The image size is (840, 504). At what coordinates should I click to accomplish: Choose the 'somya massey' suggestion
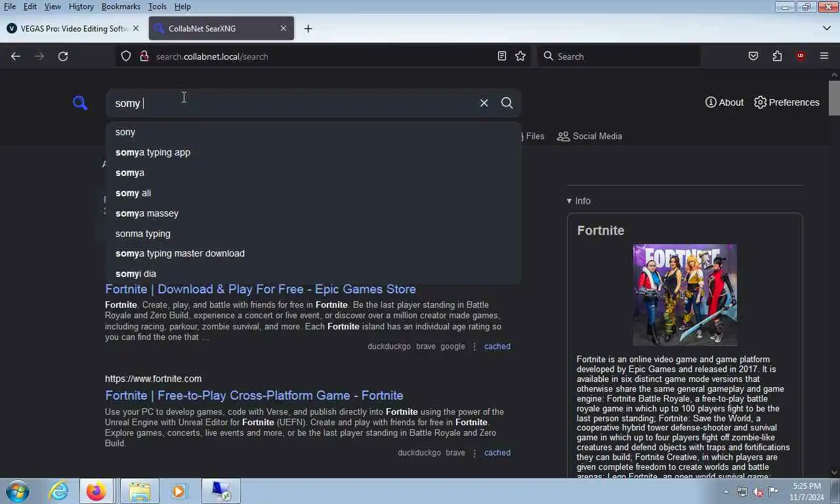coord(314,213)
